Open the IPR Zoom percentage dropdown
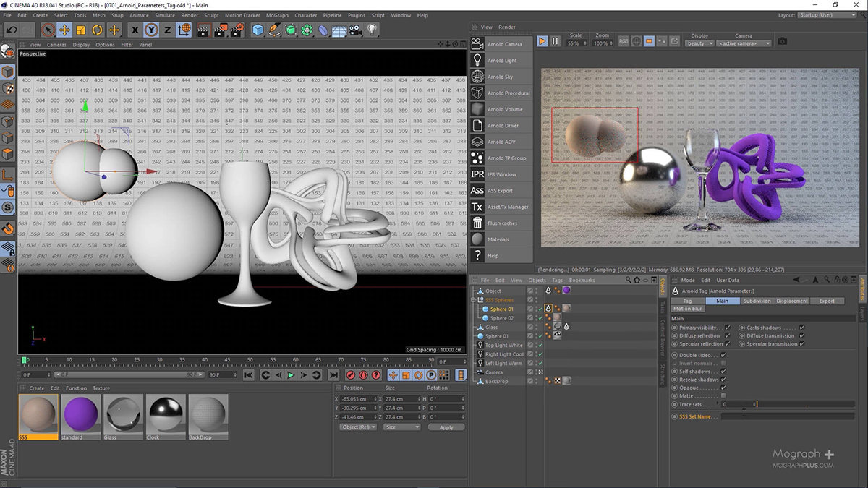The image size is (868, 488). (603, 43)
